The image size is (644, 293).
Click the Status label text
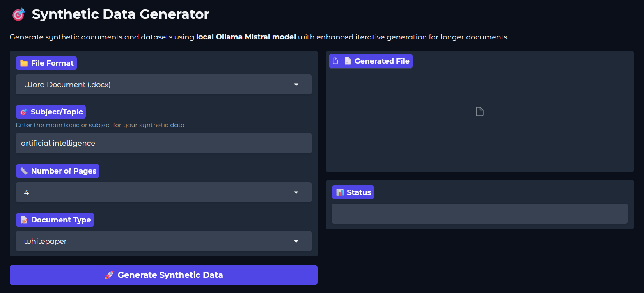pos(359,192)
